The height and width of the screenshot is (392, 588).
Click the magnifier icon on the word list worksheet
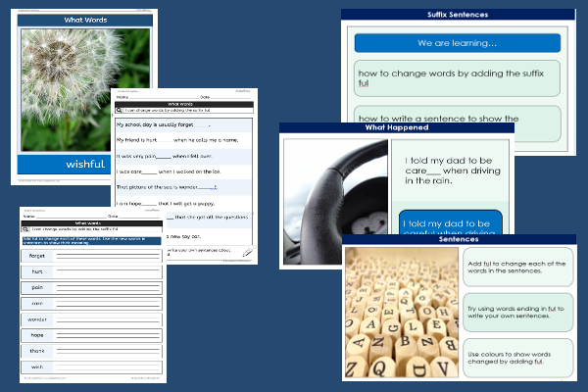pos(25,229)
